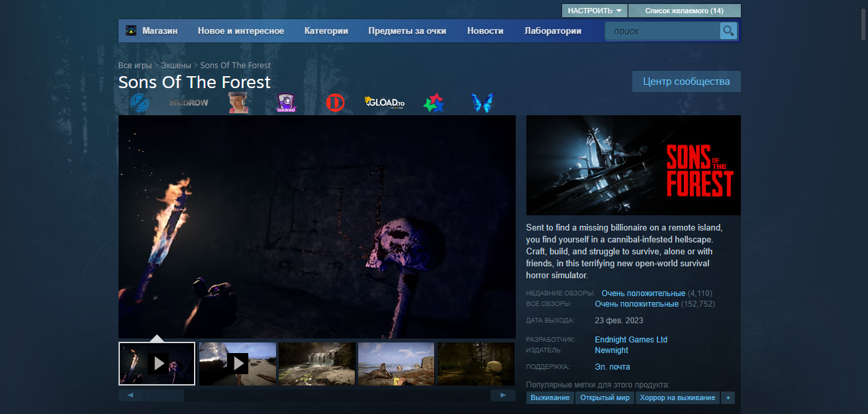Viewport: 868px width, 414px height.
Task: Open Центр сообщества button
Action: click(687, 81)
